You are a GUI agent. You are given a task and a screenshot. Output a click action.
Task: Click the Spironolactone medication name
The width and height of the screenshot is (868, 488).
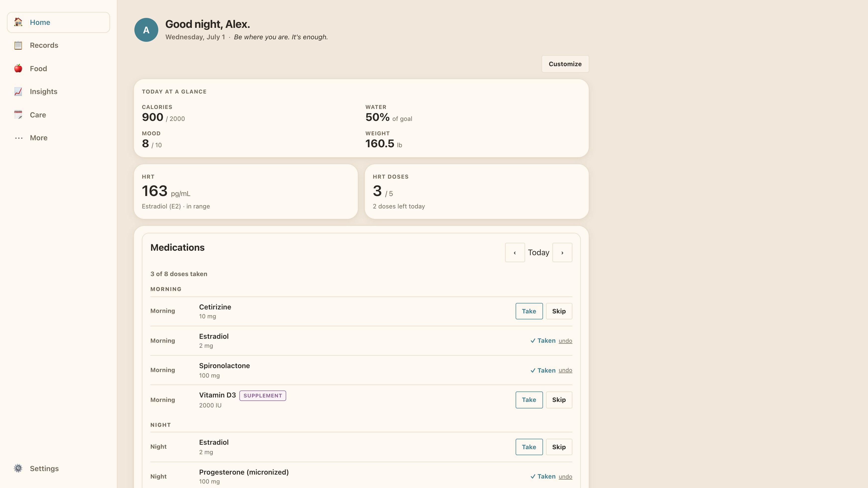coord(224,366)
